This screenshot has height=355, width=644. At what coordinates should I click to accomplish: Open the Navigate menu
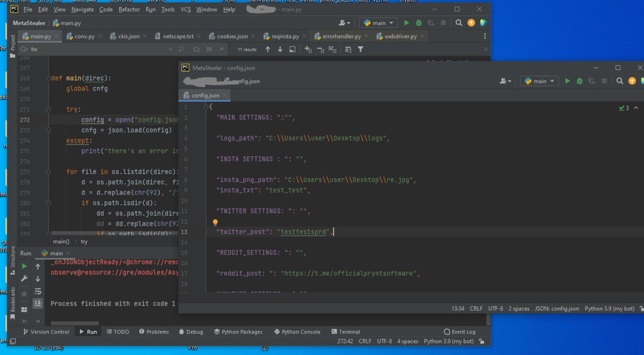(x=82, y=10)
